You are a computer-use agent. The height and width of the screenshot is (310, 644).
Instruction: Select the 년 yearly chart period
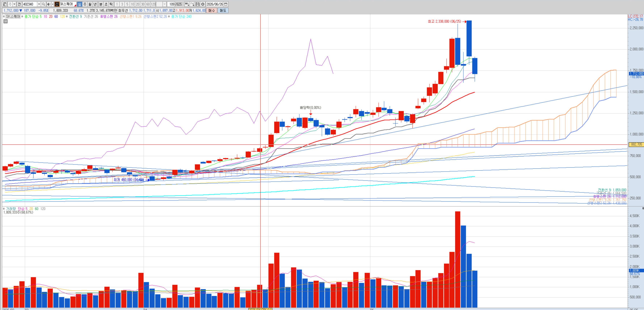click(x=95, y=4)
